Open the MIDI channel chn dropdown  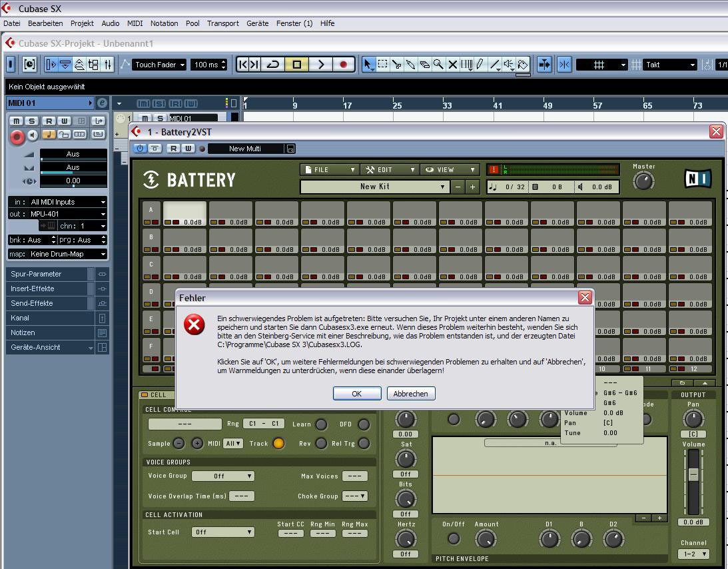tap(82, 226)
